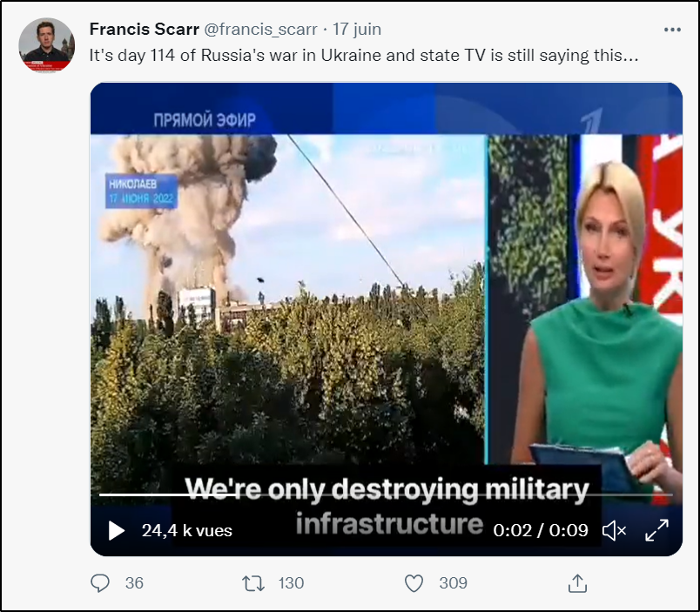Image resolution: width=700 pixels, height=612 pixels.
Task: View the 309 likes count
Action: click(x=453, y=583)
